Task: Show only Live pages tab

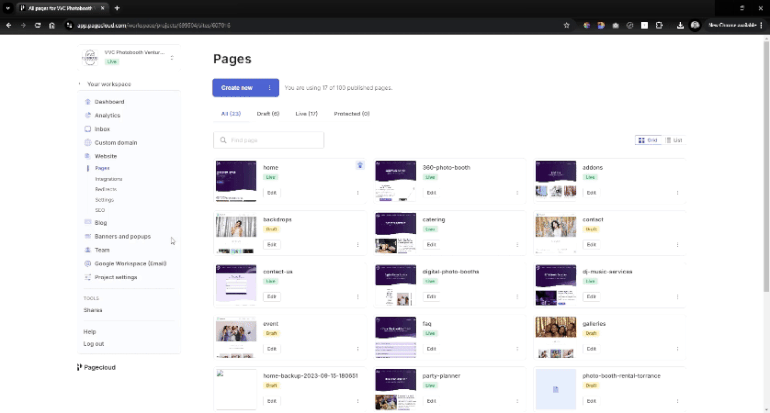Action: click(306, 114)
